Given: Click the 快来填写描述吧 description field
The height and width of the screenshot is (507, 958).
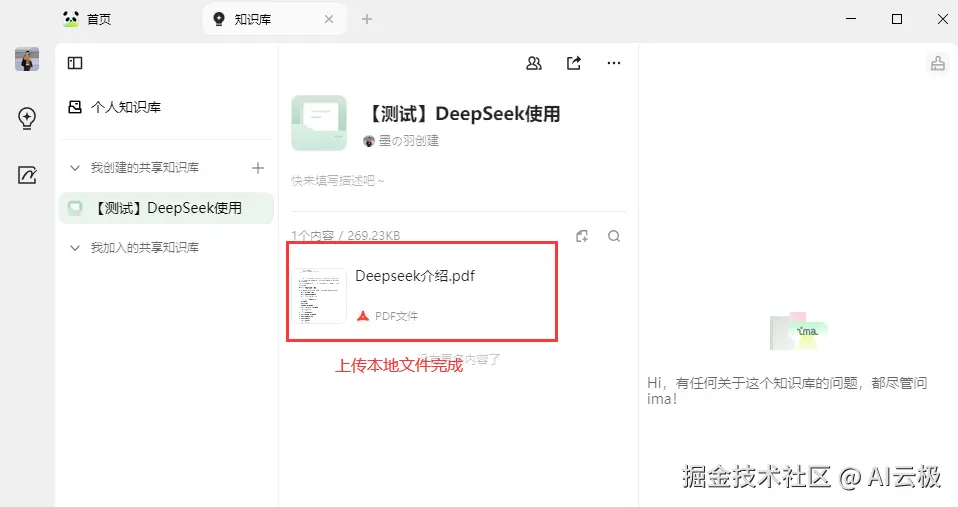Looking at the screenshot, I should click(338, 181).
